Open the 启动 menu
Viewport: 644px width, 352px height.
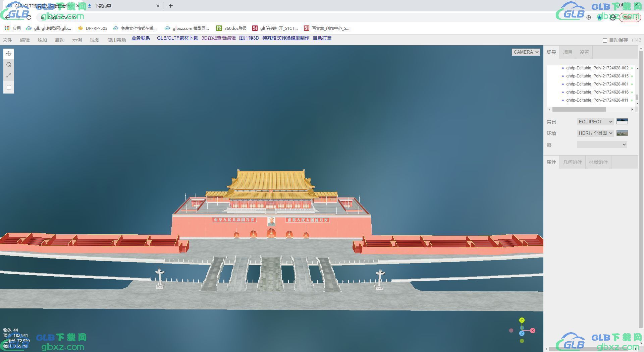pyautogui.click(x=60, y=40)
